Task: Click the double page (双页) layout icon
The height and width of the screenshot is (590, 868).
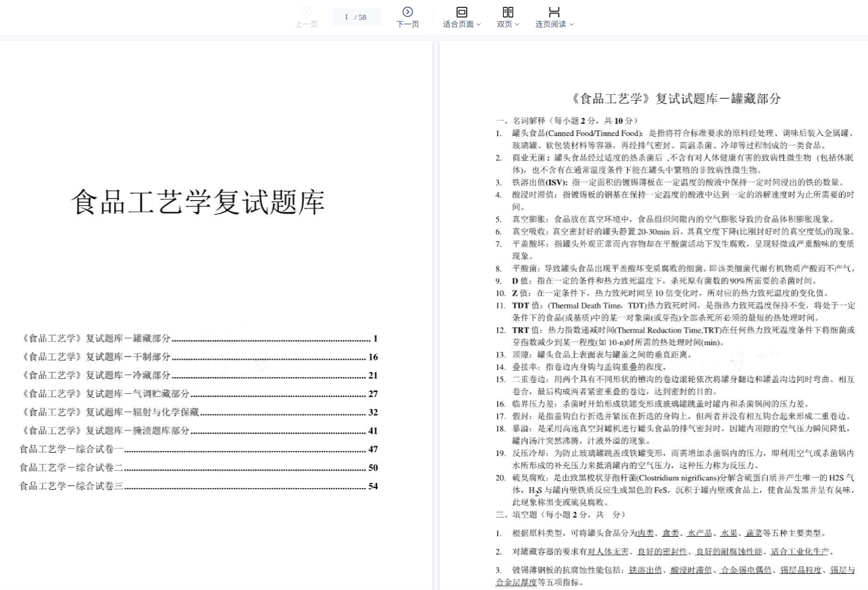Action: [x=507, y=12]
